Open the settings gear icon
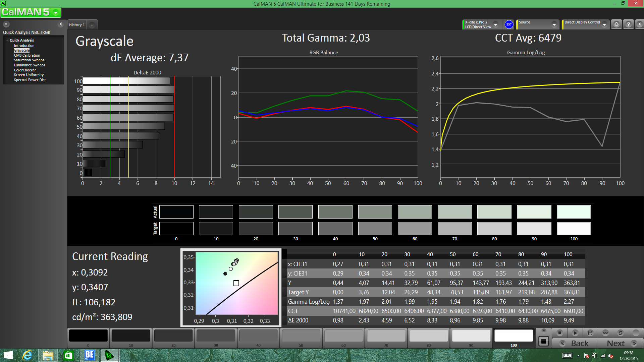Image resolution: width=644 pixels, height=362 pixels. pos(616,24)
